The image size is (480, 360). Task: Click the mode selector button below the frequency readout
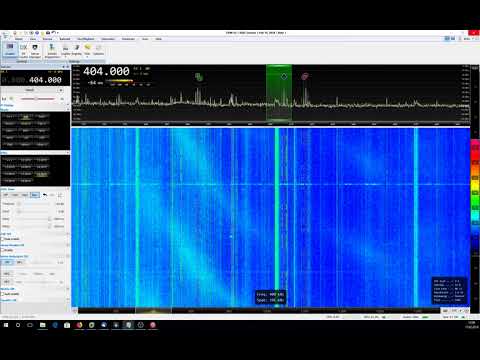point(29,90)
